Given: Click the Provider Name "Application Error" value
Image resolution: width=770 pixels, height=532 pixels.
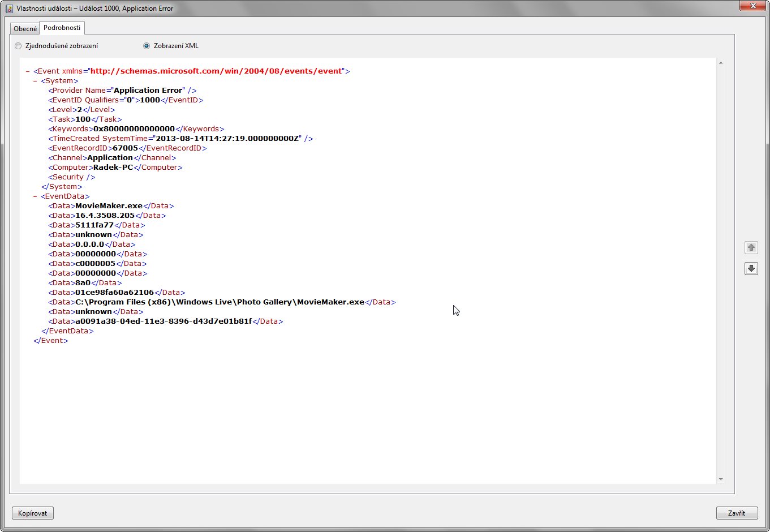Looking at the screenshot, I should pyautogui.click(x=149, y=91).
